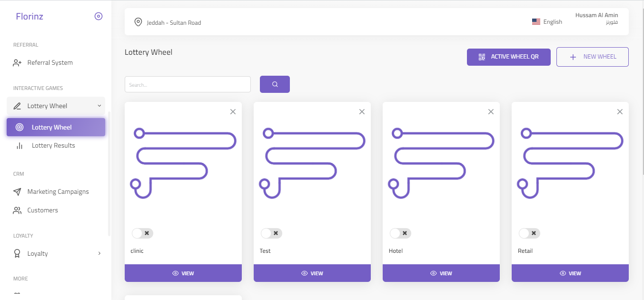Click the sidebar toggle circle icon next to Florinz

pyautogui.click(x=99, y=16)
